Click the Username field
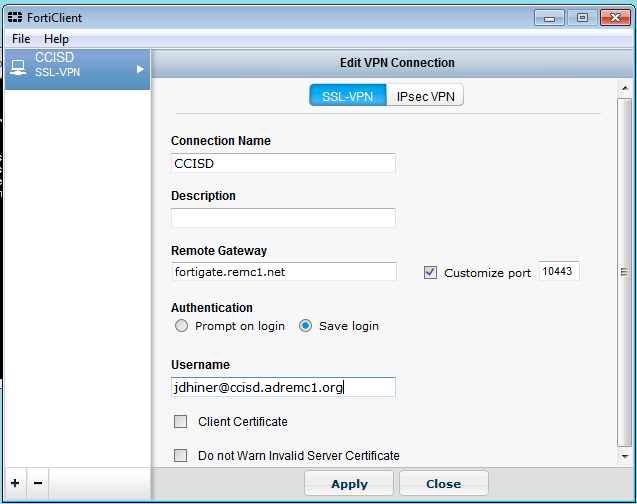Screen dimensions: 637x504 [283, 387]
